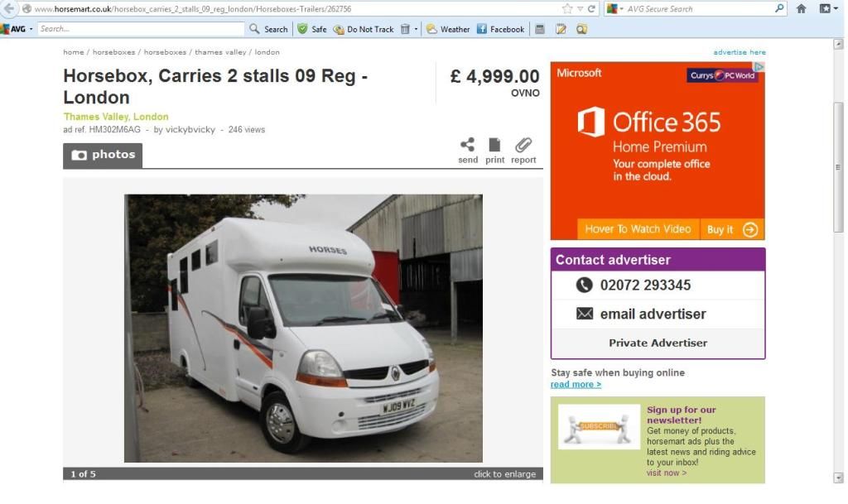
Task: Bookmark page with the star icon
Action: click(567, 9)
